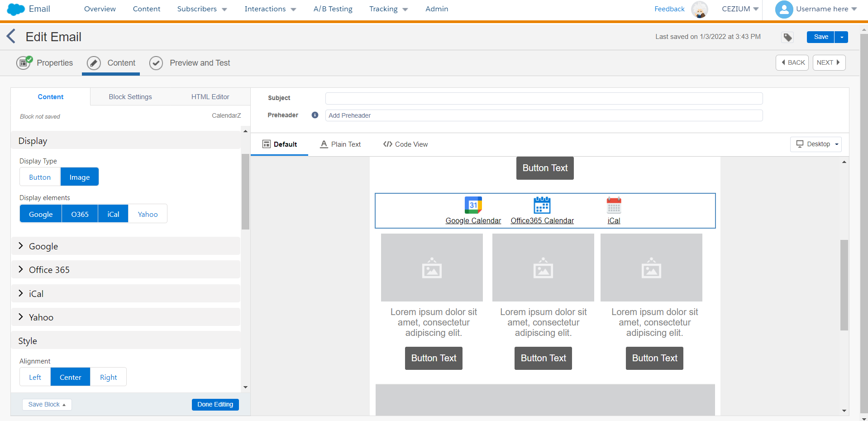The image size is (868, 421).
Task: Open the Google Calendar link in preview
Action: [x=473, y=221]
